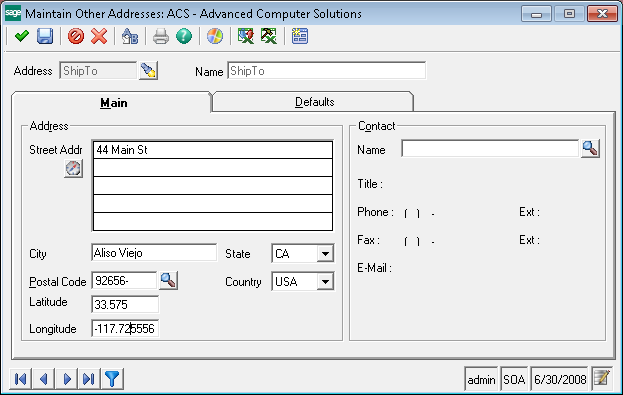Expand the Country dropdown showing USA
Image resolution: width=623 pixels, height=395 pixels.
(x=325, y=282)
